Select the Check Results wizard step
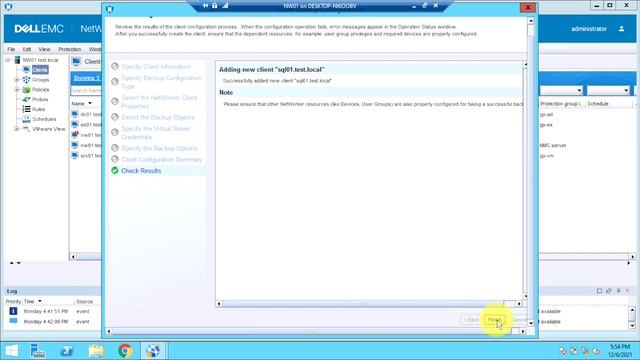Image resolution: width=640 pixels, height=360 pixels. tap(141, 171)
